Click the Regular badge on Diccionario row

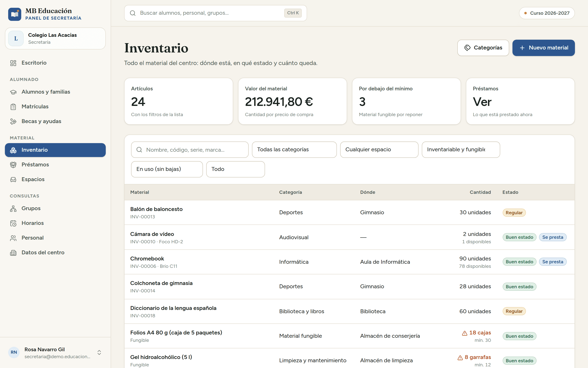click(x=514, y=311)
